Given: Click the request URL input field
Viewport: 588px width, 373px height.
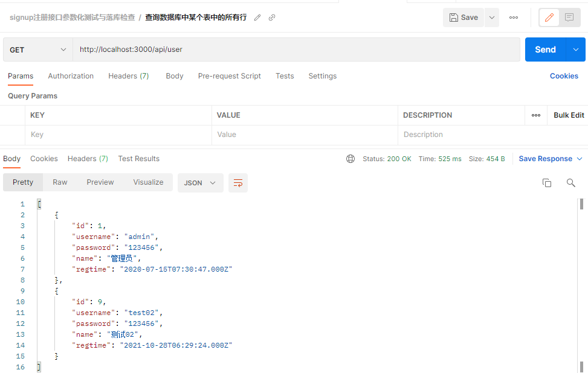Looking at the screenshot, I should (296, 49).
